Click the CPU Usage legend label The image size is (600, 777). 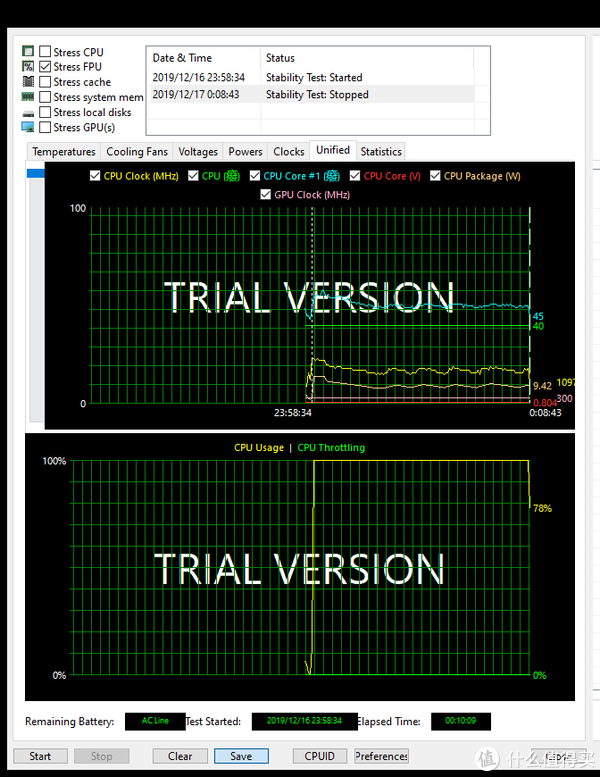tap(259, 448)
